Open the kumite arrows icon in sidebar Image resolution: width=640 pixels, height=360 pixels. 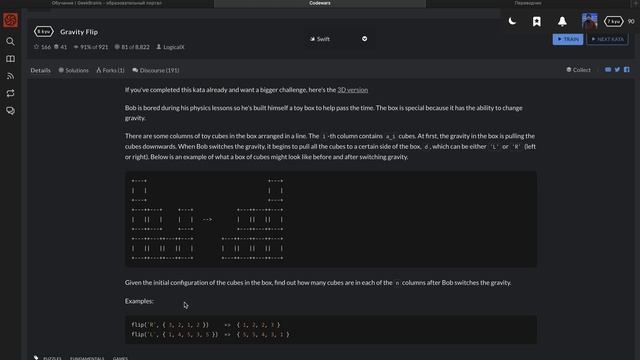10,93
